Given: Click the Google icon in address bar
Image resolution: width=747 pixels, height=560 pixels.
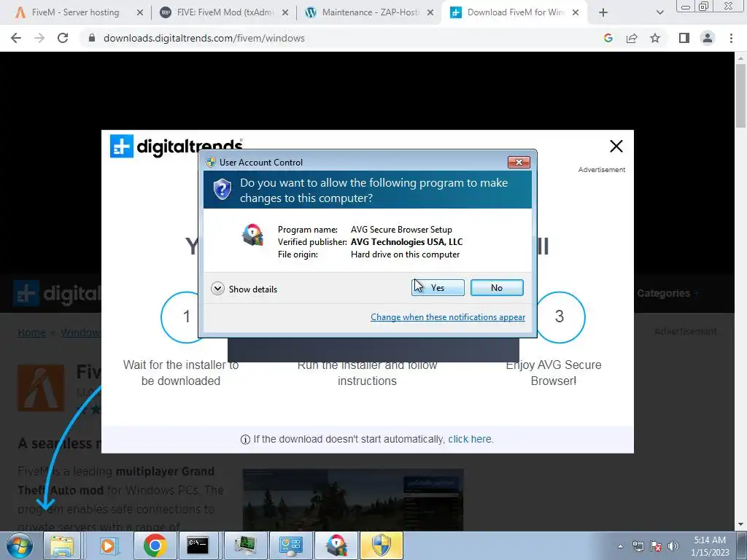Looking at the screenshot, I should [x=608, y=38].
